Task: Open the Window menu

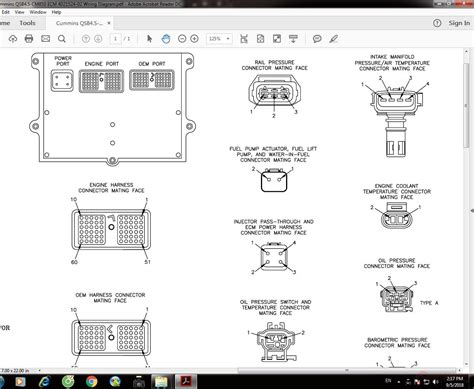Action: (x=38, y=12)
